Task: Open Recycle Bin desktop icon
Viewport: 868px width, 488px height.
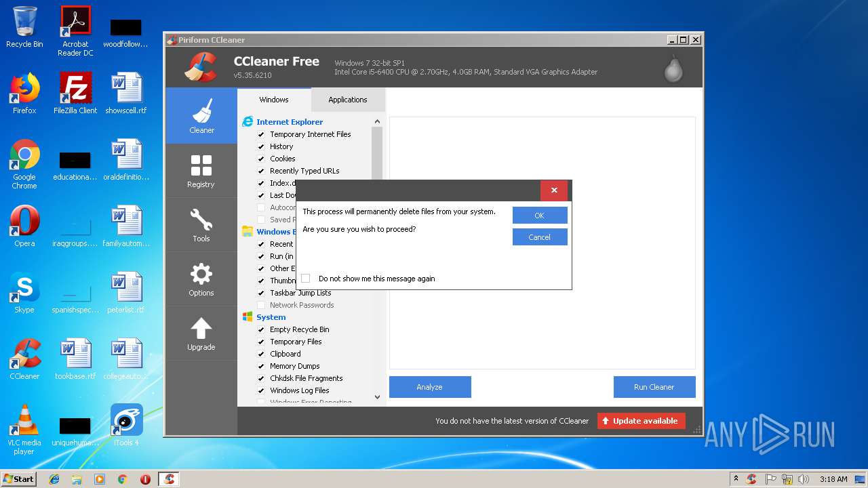Action: [x=24, y=27]
